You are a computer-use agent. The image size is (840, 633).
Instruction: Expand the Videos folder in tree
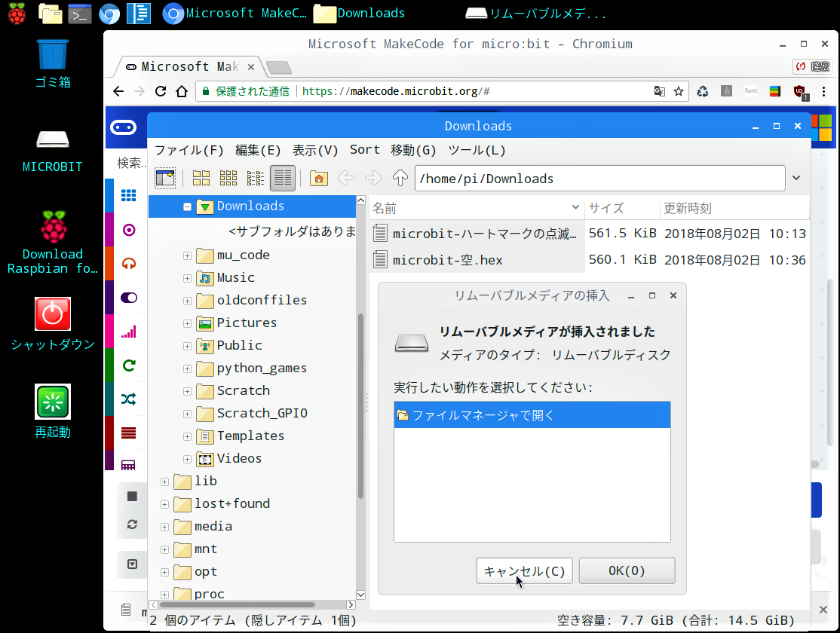point(187,459)
